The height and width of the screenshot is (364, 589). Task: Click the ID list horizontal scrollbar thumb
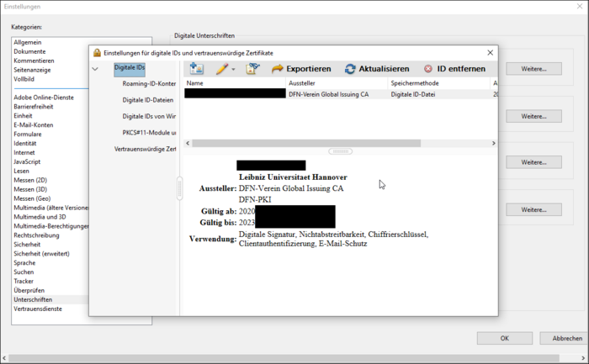306,144
